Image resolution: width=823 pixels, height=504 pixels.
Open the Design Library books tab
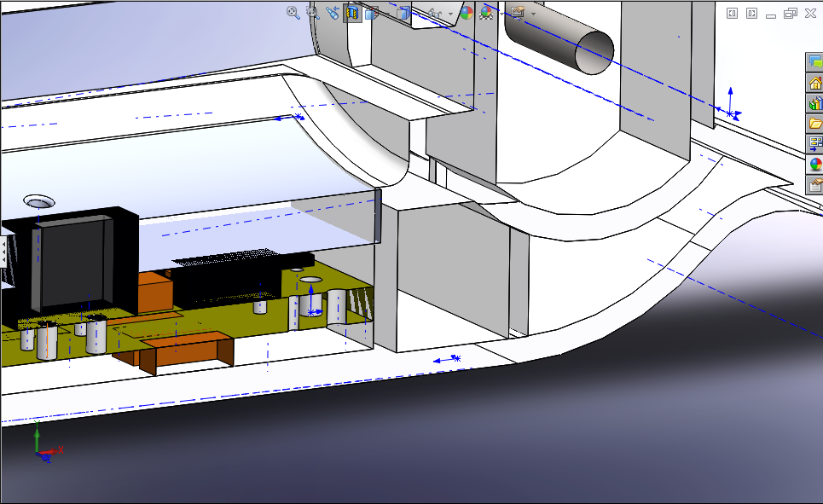pos(814,103)
